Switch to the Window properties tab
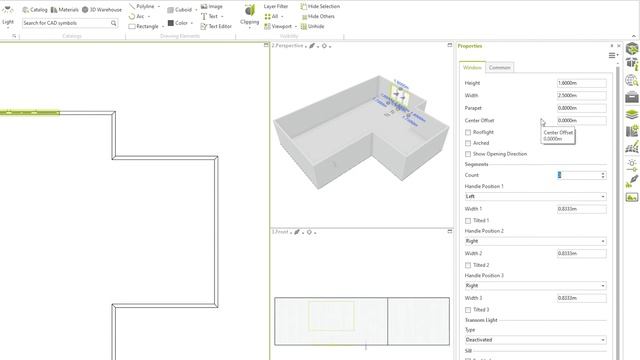Image resolution: width=640 pixels, height=360 pixels. 472,67
